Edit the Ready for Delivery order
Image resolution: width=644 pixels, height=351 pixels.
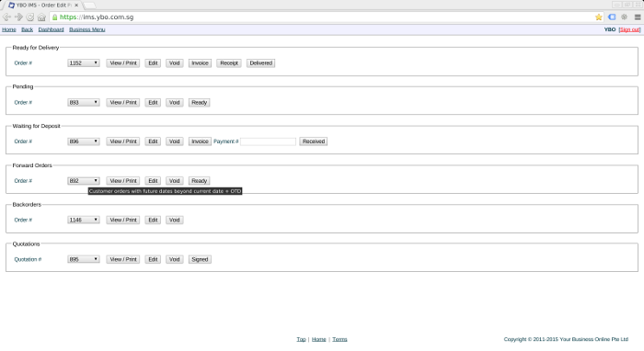click(x=153, y=63)
